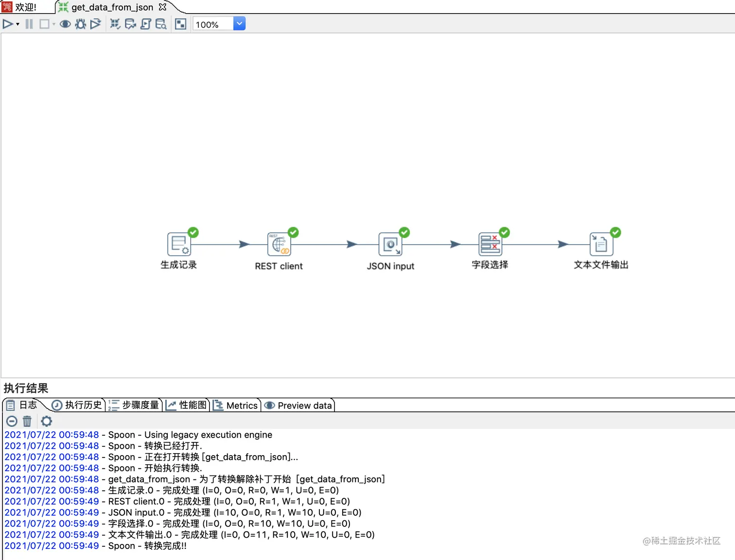Select the REST client step icon

[279, 244]
